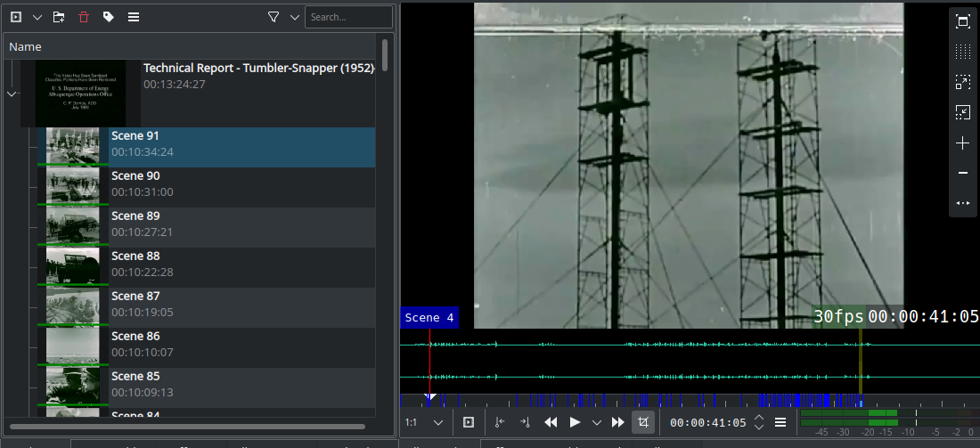Click the Rewind button in monitor

(551, 422)
